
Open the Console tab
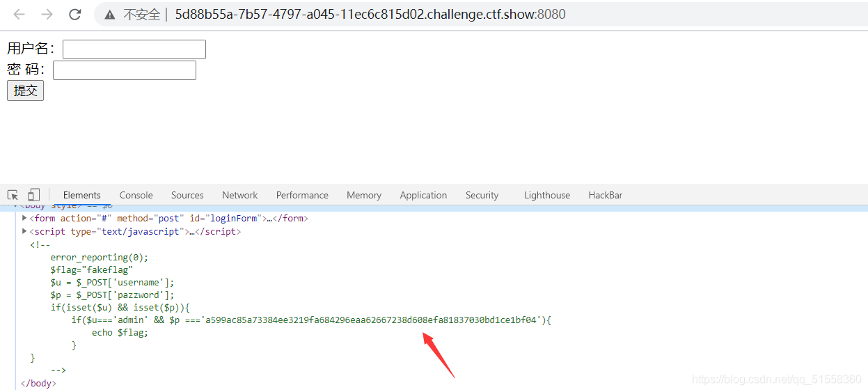[136, 195]
